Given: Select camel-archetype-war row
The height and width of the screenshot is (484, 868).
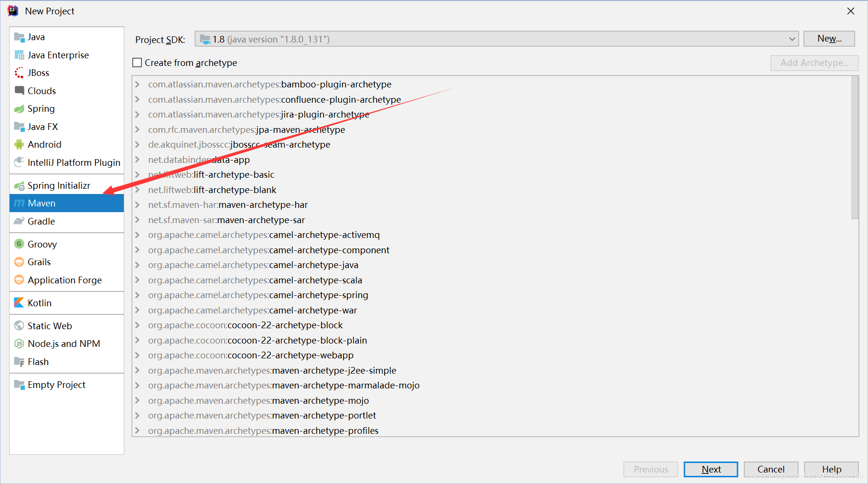Looking at the screenshot, I should coord(491,311).
